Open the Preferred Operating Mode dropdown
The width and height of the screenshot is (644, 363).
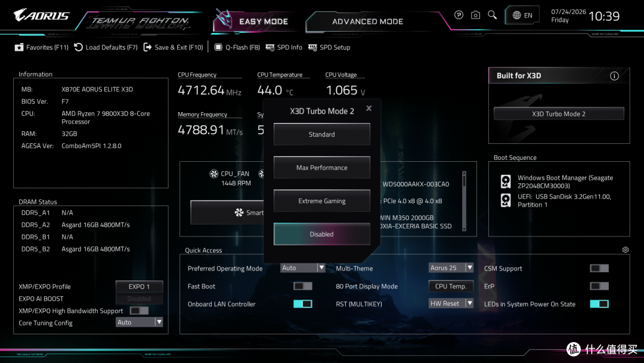[x=303, y=267]
